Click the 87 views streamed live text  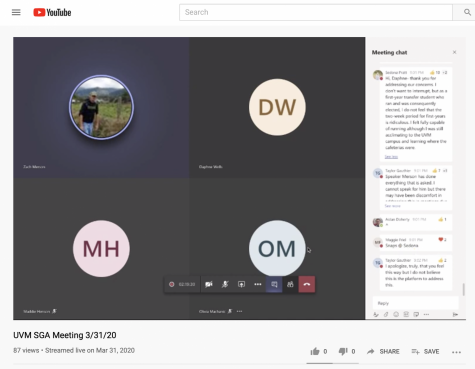(x=74, y=350)
